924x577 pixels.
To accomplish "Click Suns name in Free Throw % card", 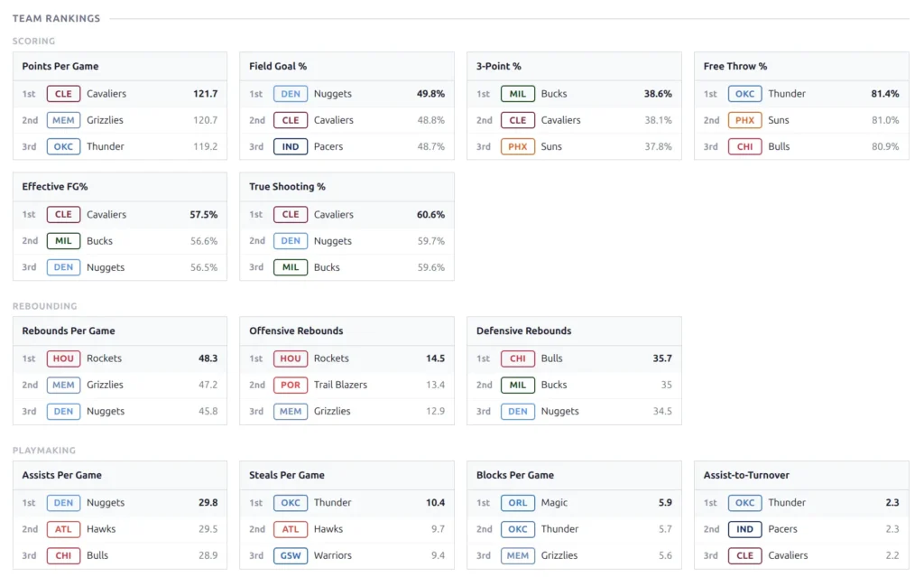I will (x=779, y=120).
